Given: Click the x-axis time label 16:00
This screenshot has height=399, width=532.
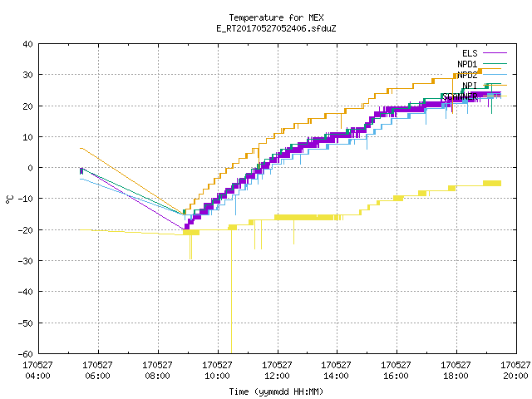Looking at the screenshot, I should (396, 376).
